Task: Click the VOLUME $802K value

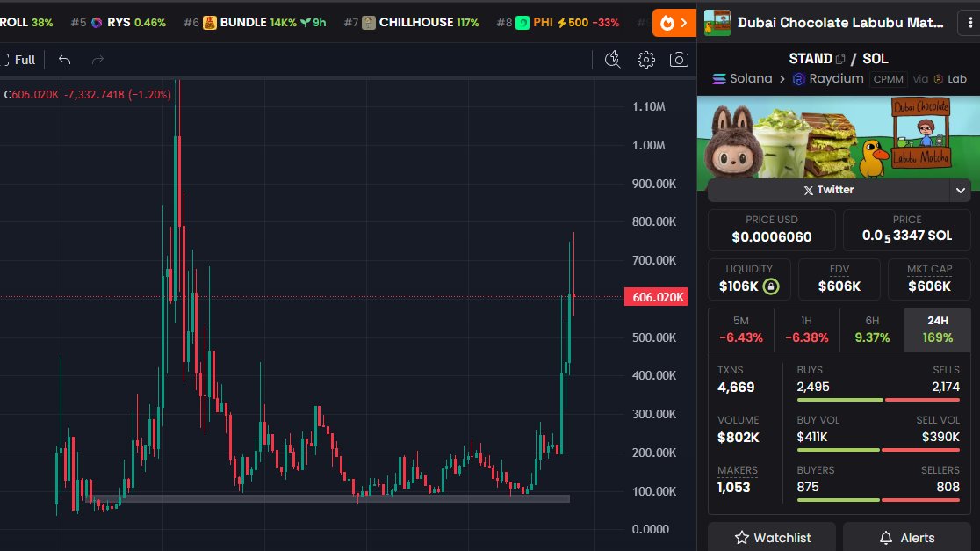Action: pyautogui.click(x=739, y=437)
